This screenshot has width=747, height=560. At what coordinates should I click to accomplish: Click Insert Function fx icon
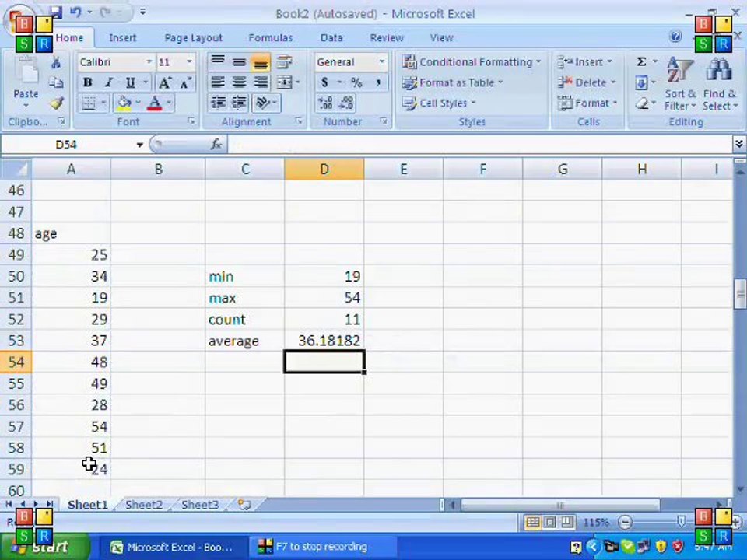pyautogui.click(x=216, y=145)
